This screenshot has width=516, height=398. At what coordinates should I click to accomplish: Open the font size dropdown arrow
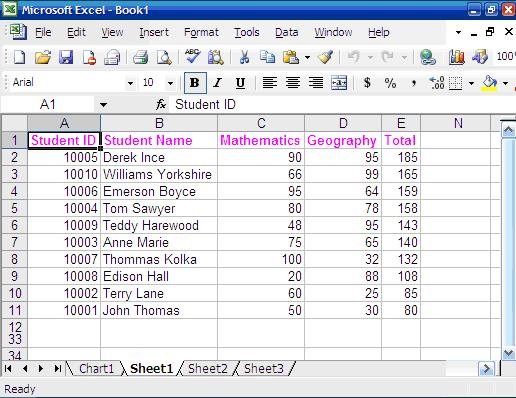pyautogui.click(x=170, y=83)
